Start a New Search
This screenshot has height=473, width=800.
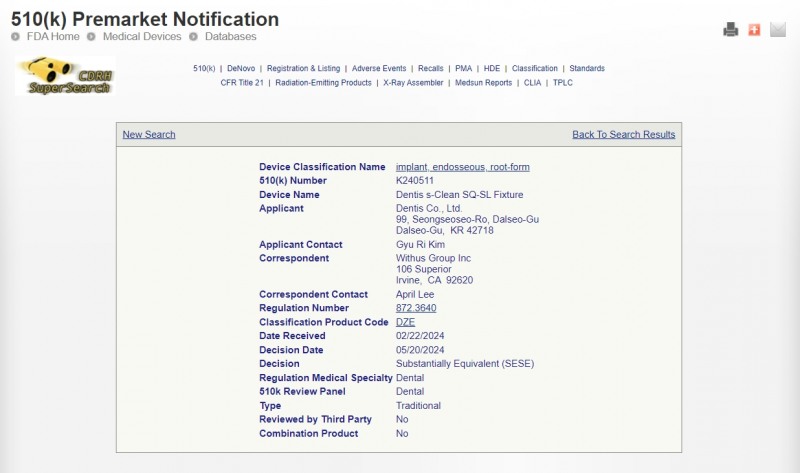148,135
